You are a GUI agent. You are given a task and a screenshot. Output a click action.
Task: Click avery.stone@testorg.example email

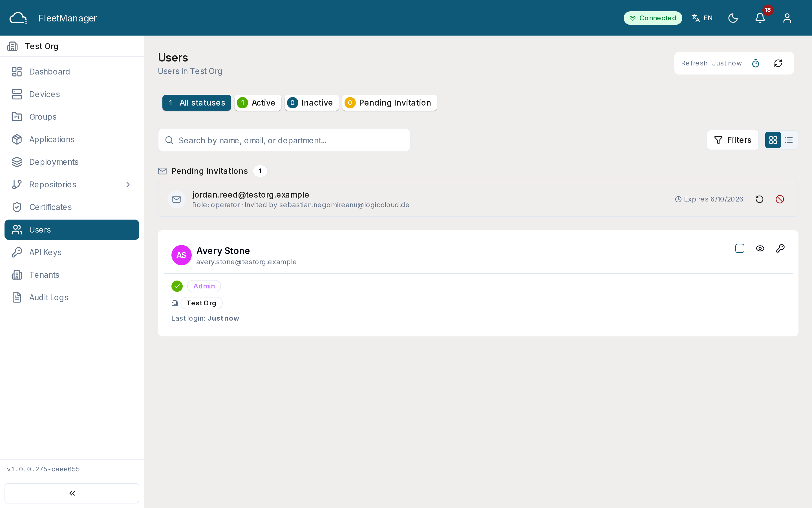[x=246, y=262]
